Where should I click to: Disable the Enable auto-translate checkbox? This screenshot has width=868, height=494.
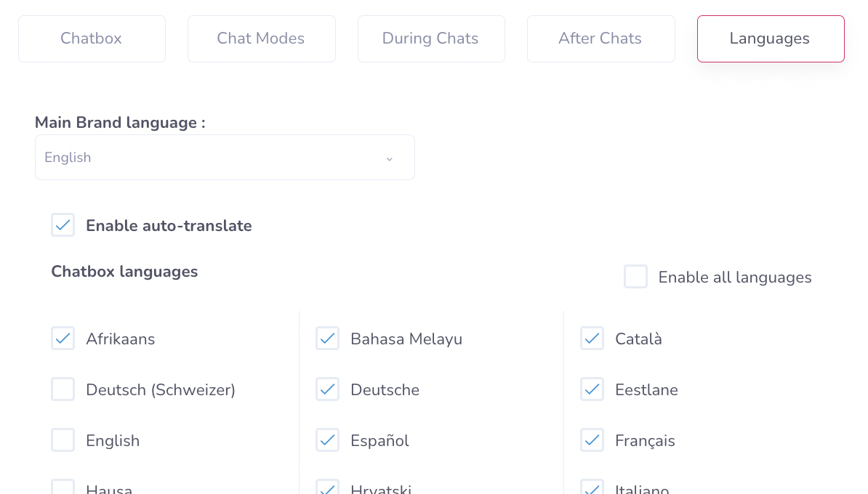[63, 225]
